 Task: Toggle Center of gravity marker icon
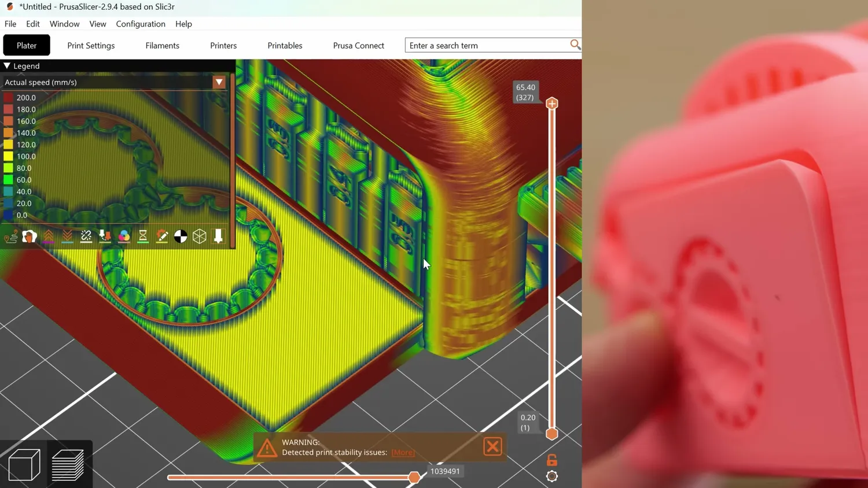[x=181, y=236]
